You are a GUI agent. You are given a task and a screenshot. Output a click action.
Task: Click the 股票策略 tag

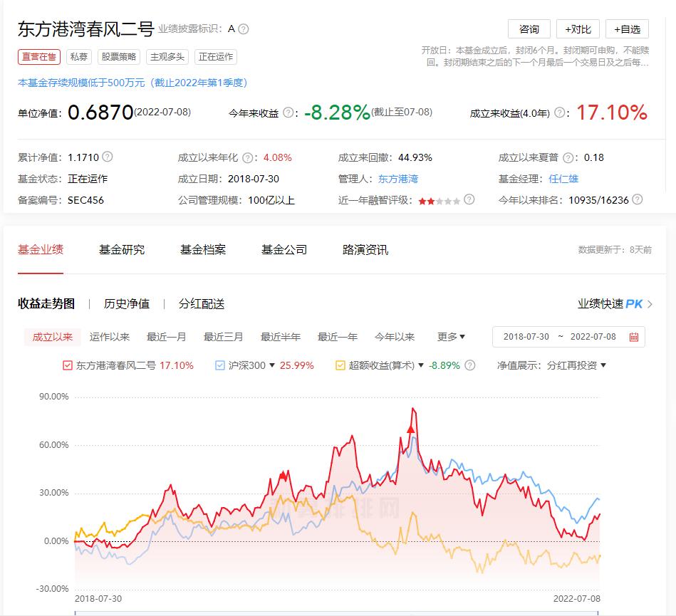tap(119, 57)
